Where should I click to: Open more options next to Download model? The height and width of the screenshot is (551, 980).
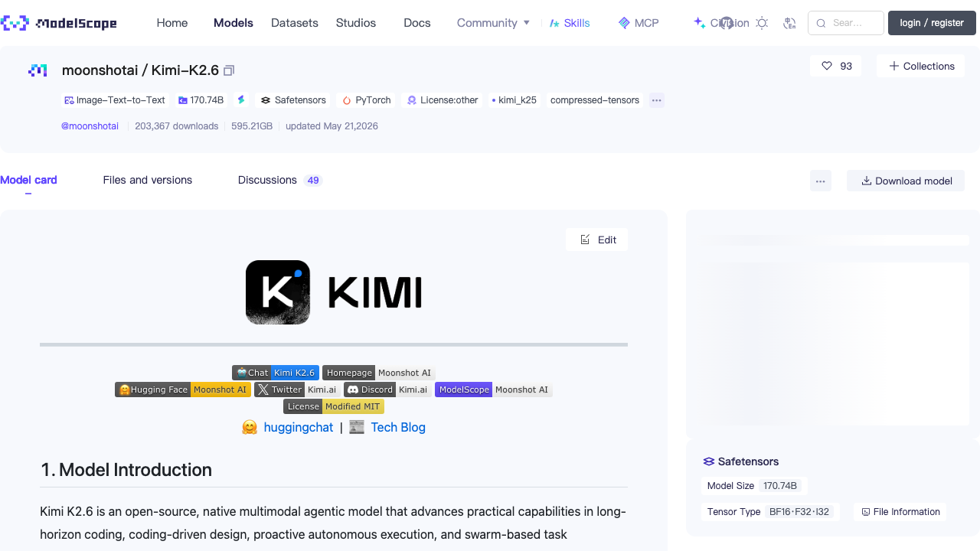pyautogui.click(x=821, y=181)
